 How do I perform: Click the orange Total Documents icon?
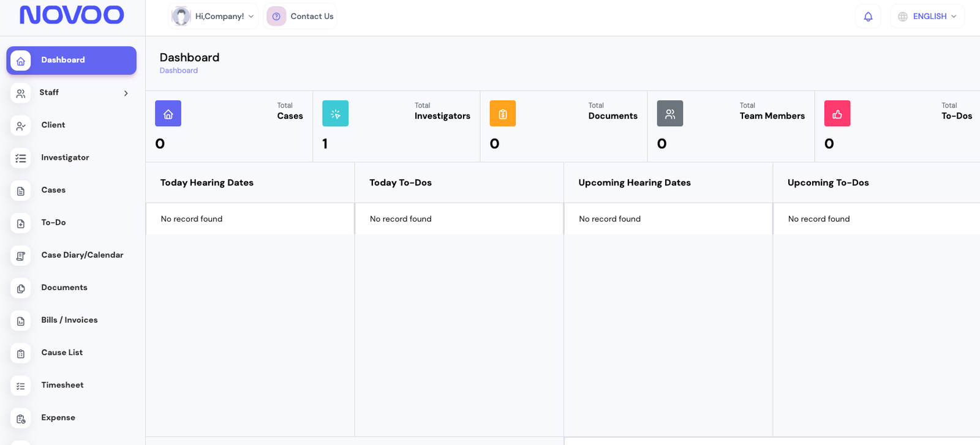coord(502,114)
